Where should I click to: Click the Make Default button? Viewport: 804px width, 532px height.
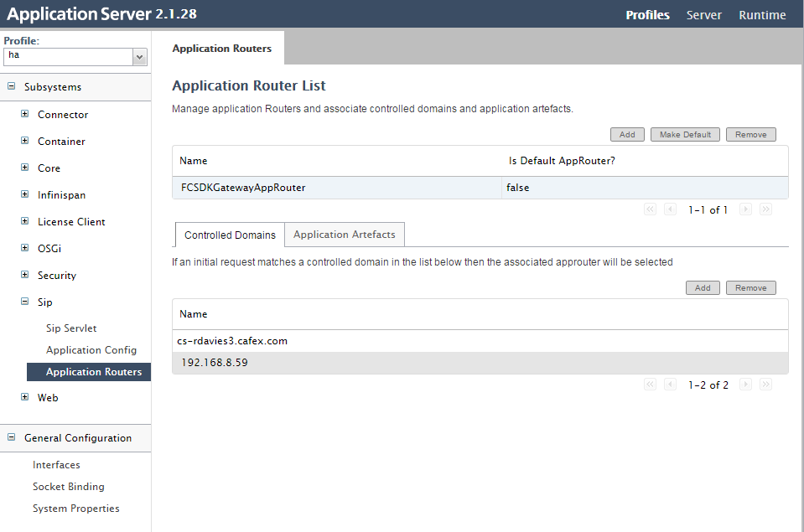(685, 134)
